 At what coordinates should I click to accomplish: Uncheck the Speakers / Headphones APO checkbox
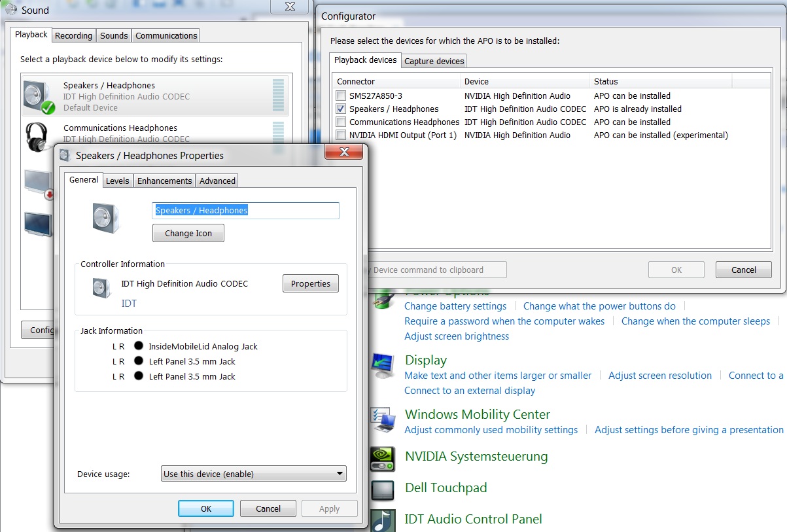pyautogui.click(x=341, y=109)
